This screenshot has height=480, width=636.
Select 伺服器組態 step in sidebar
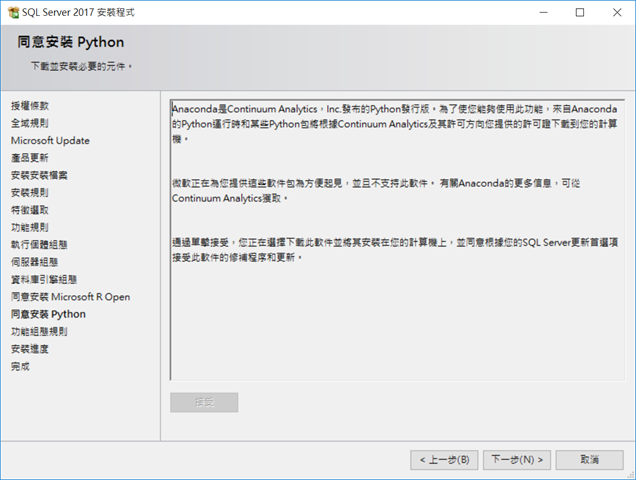tap(34, 262)
